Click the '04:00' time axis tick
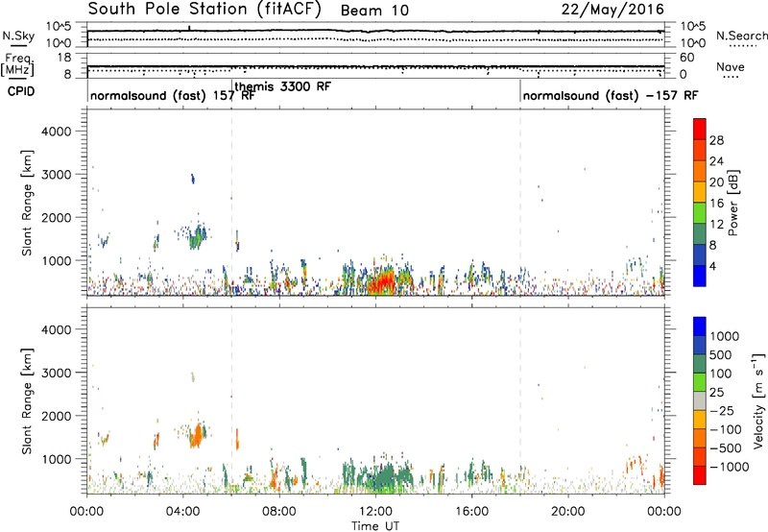The height and width of the screenshot is (532, 768). 182,512
